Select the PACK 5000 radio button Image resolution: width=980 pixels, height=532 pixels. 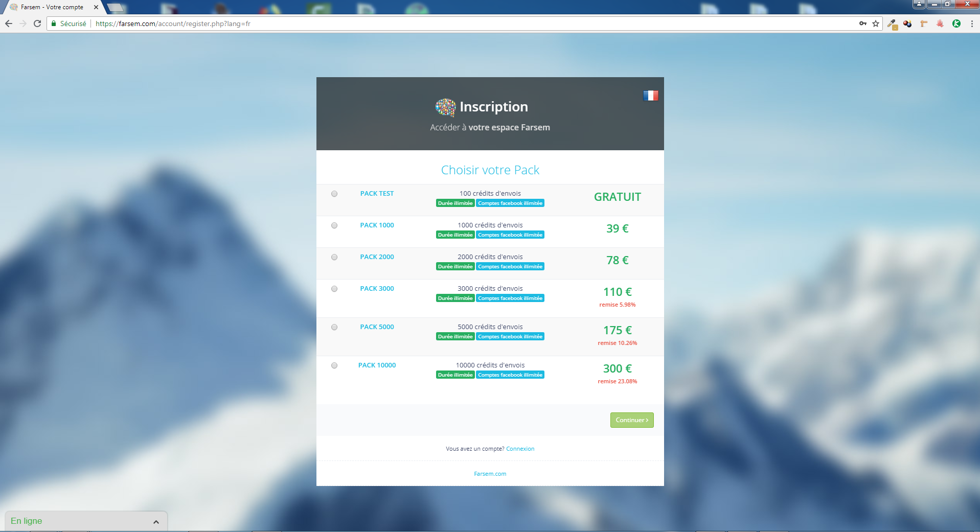(x=334, y=327)
